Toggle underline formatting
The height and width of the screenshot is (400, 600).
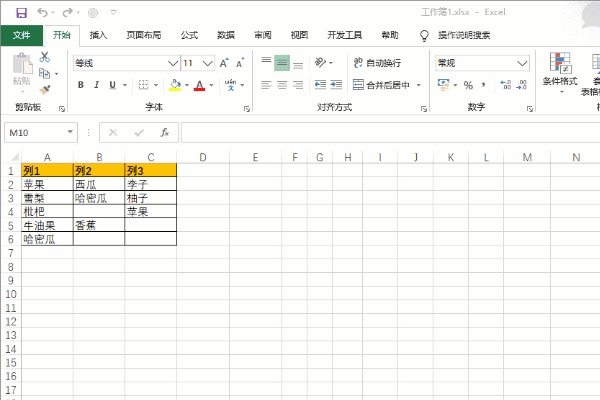112,85
